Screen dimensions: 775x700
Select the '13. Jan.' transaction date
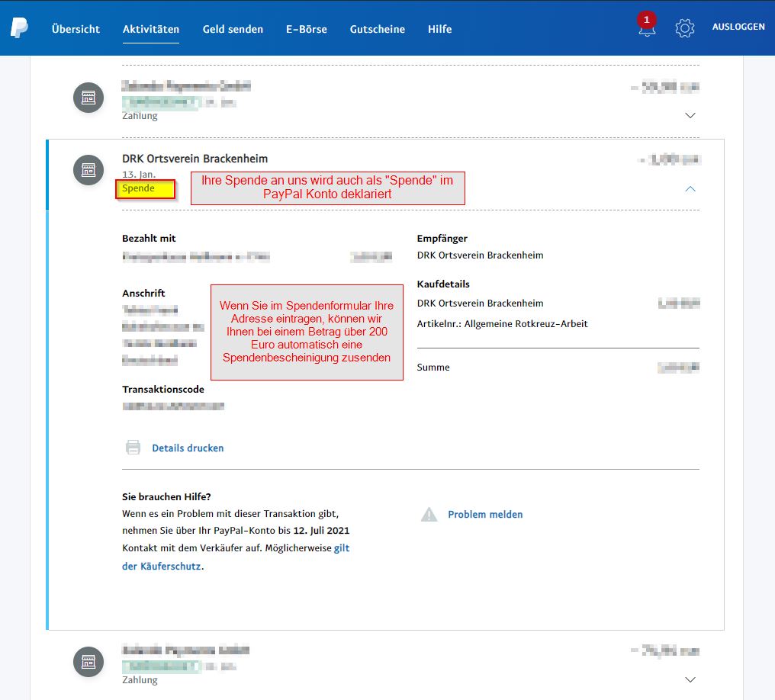[139, 175]
